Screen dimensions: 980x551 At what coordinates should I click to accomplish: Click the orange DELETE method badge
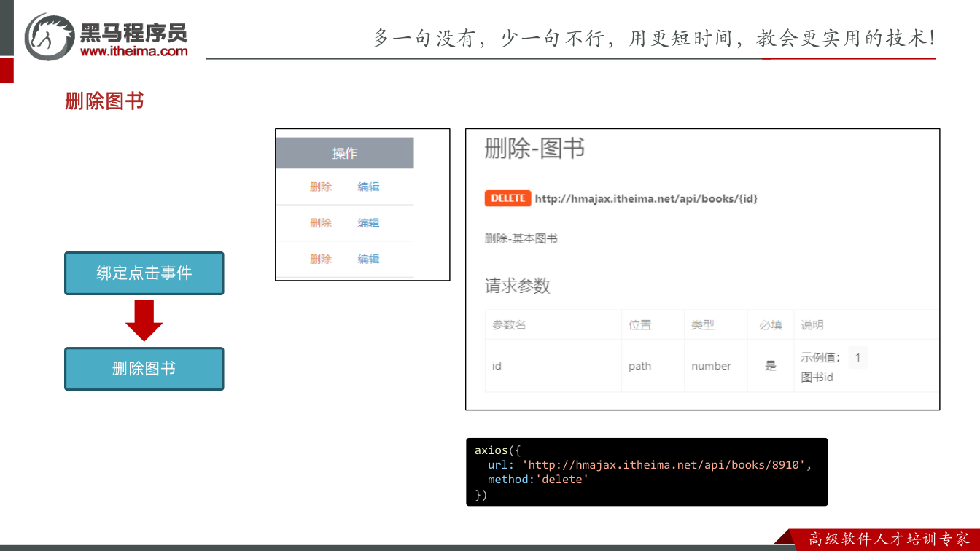click(507, 198)
